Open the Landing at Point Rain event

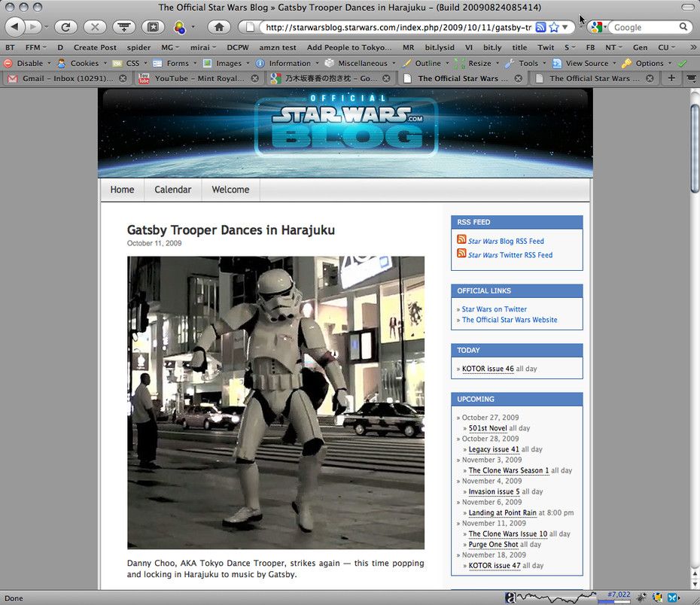502,512
